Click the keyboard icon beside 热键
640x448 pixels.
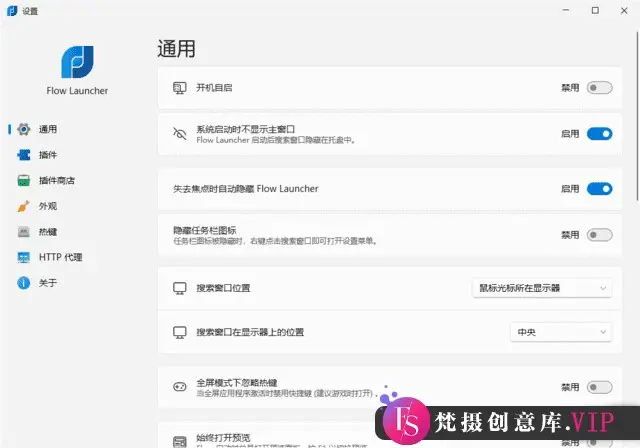[x=24, y=232]
